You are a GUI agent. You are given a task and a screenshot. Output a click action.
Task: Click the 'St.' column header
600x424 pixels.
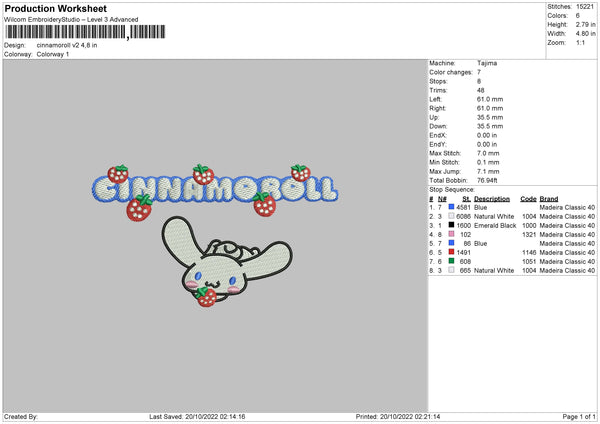click(x=466, y=199)
